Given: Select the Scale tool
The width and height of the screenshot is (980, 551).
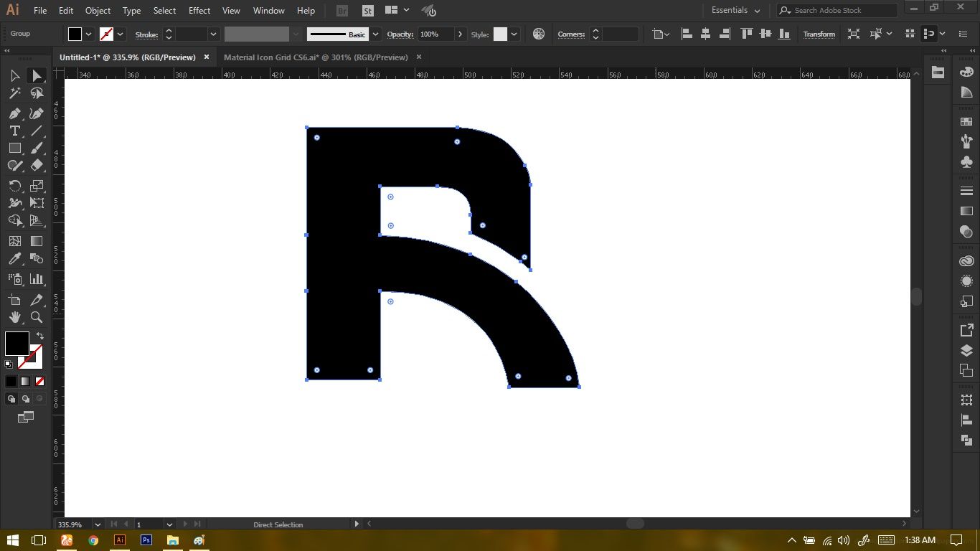Looking at the screenshot, I should click(x=37, y=186).
